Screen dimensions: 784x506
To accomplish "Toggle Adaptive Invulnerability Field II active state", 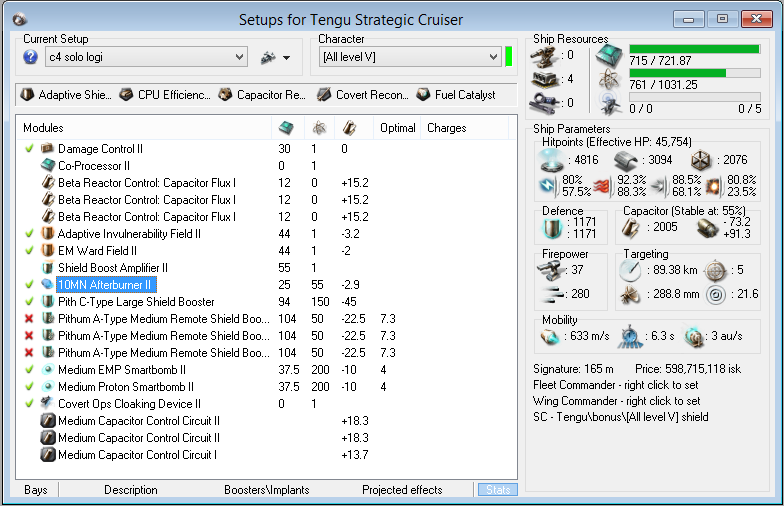I will (x=29, y=234).
